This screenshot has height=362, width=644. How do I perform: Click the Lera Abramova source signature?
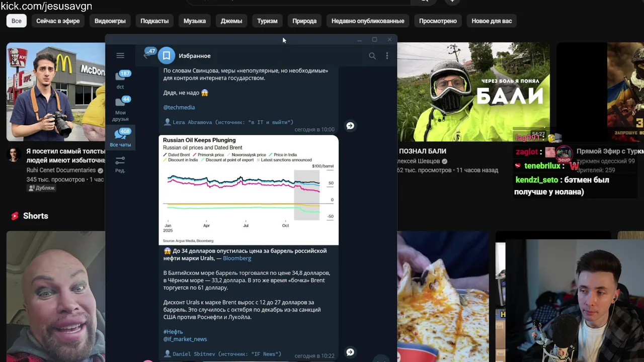coord(229,122)
